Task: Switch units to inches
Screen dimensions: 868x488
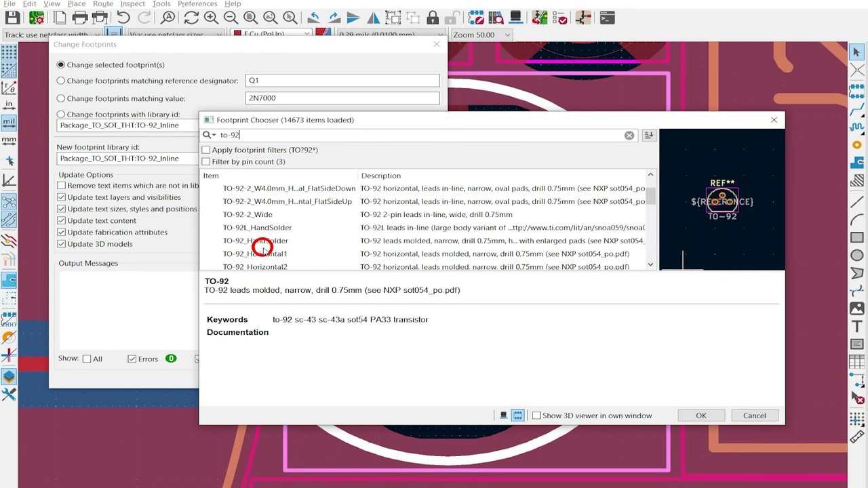Action: pyautogui.click(x=9, y=104)
